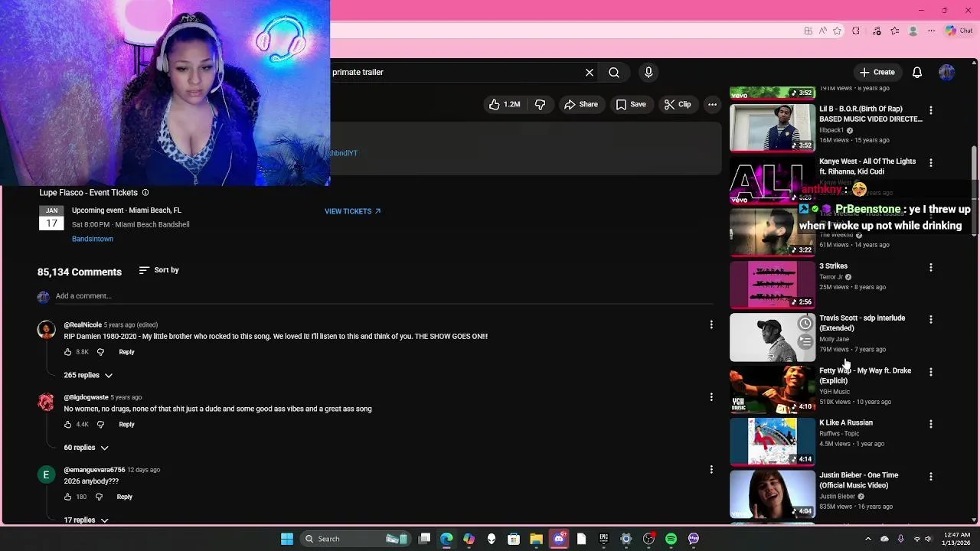The image size is (980, 551).
Task: Play 3 Strikes by Terror Jr thumbnail
Action: click(773, 285)
